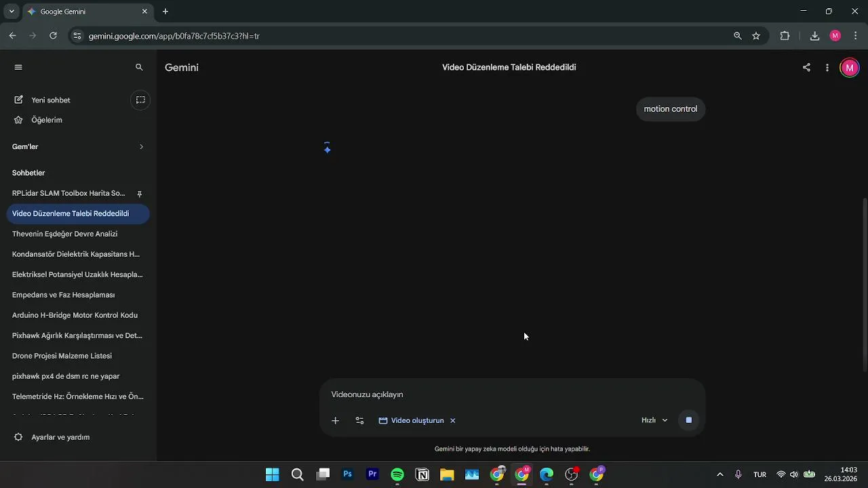
Task: Select the Google Gemini browser tab
Action: click(x=87, y=12)
